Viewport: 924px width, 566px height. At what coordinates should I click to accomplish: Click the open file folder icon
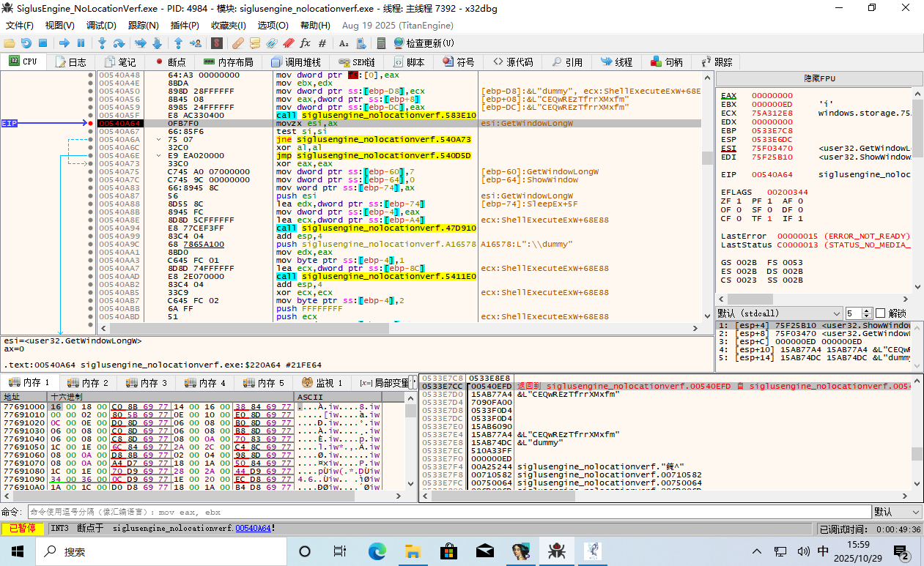click(x=9, y=43)
